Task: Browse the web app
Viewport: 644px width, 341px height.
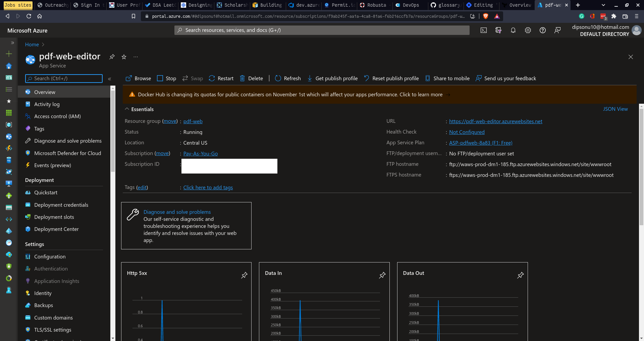Action: tap(138, 79)
